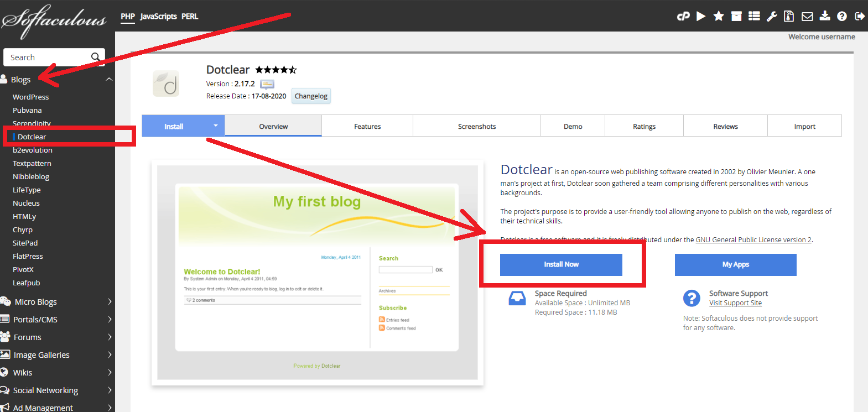The width and height of the screenshot is (868, 412).
Task: Click the download/sync icon in top bar
Action: (x=825, y=15)
